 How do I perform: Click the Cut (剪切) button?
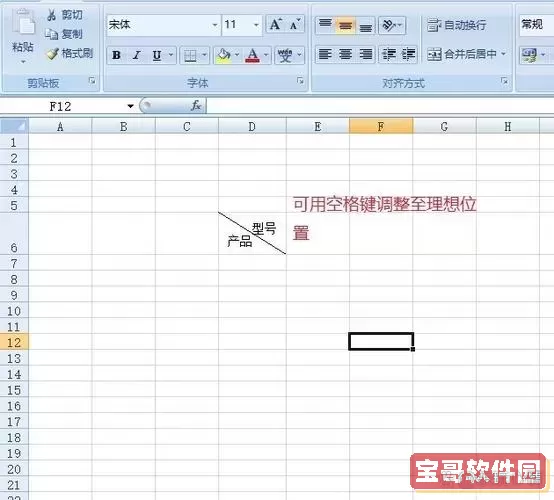pos(65,15)
